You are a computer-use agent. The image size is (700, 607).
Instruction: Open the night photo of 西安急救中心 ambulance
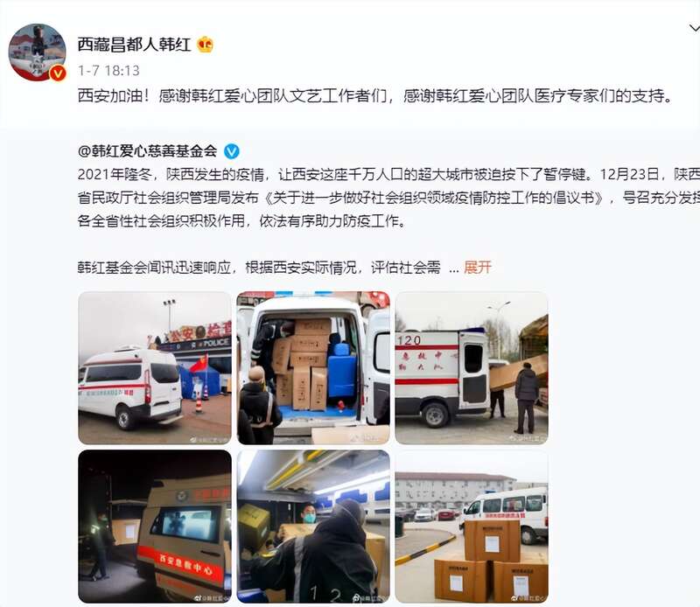pos(155,527)
